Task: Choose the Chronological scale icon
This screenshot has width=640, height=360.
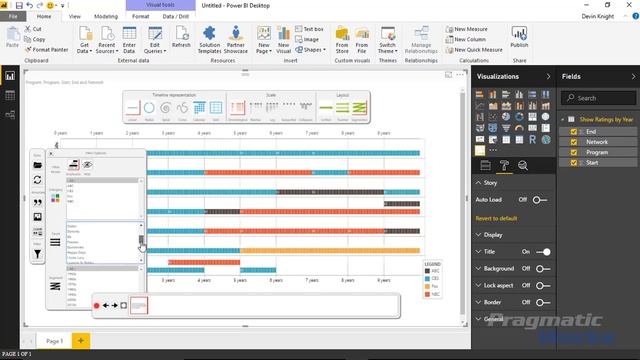Action: [x=237, y=108]
